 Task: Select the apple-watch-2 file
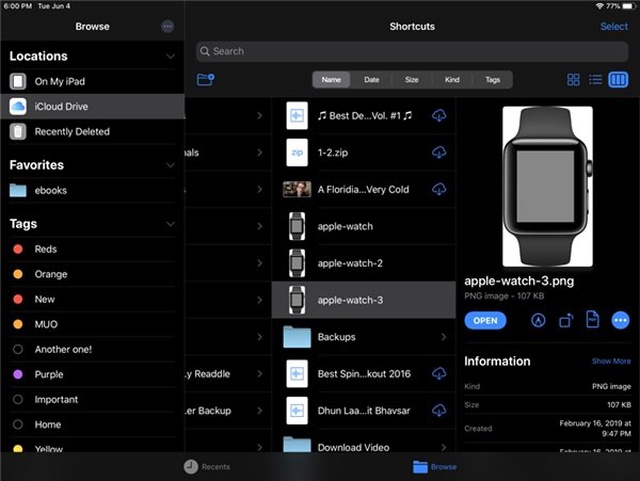pyautogui.click(x=364, y=263)
